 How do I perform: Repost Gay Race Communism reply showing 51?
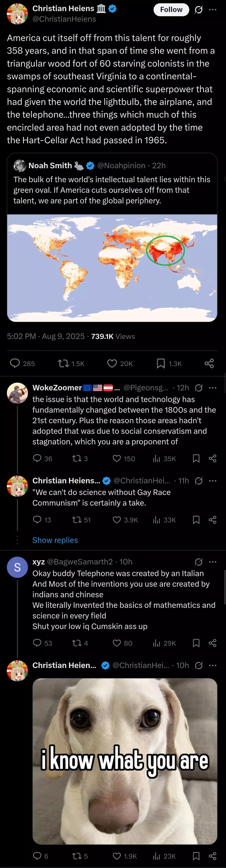[81, 520]
